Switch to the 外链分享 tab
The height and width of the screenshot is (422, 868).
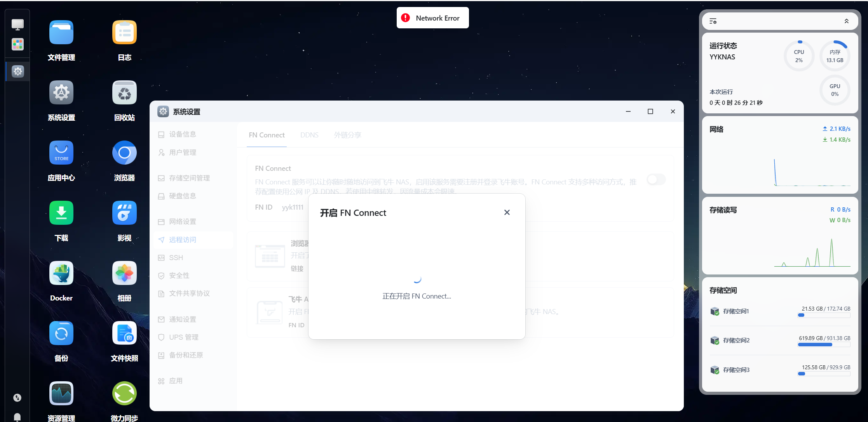(347, 135)
